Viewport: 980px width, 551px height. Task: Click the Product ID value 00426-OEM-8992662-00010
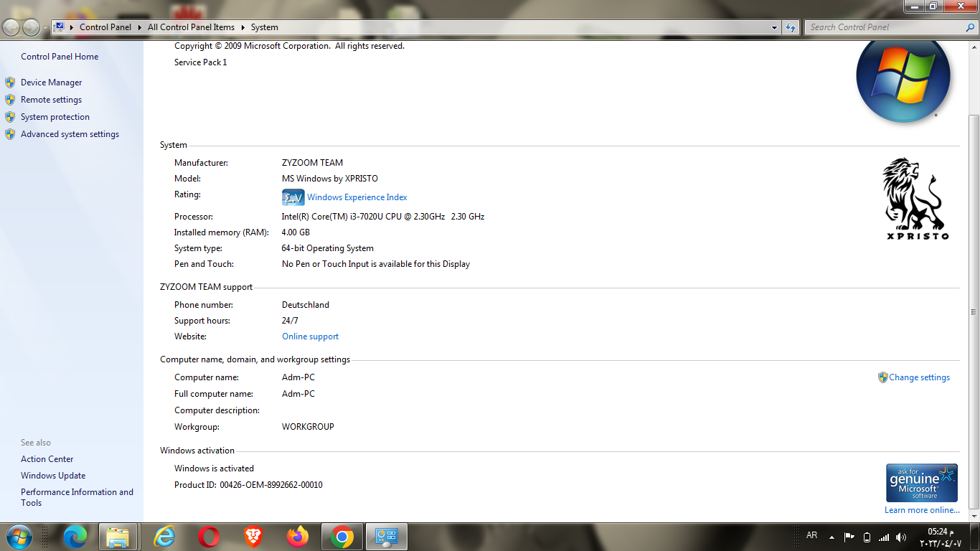click(x=271, y=485)
